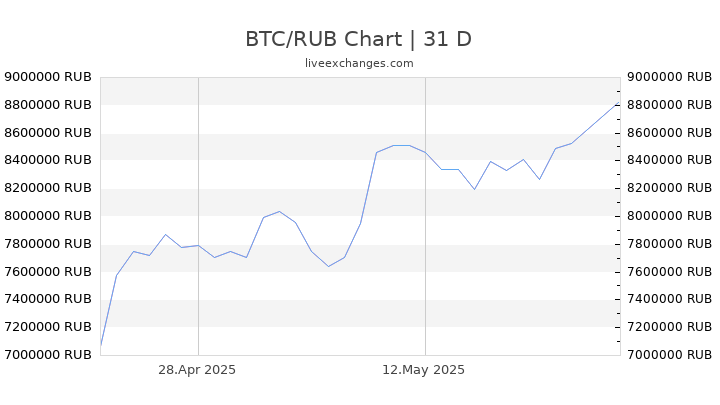Click the 8400000 RUB label on right axis
Screen dimensions: 720x405
click(669, 160)
